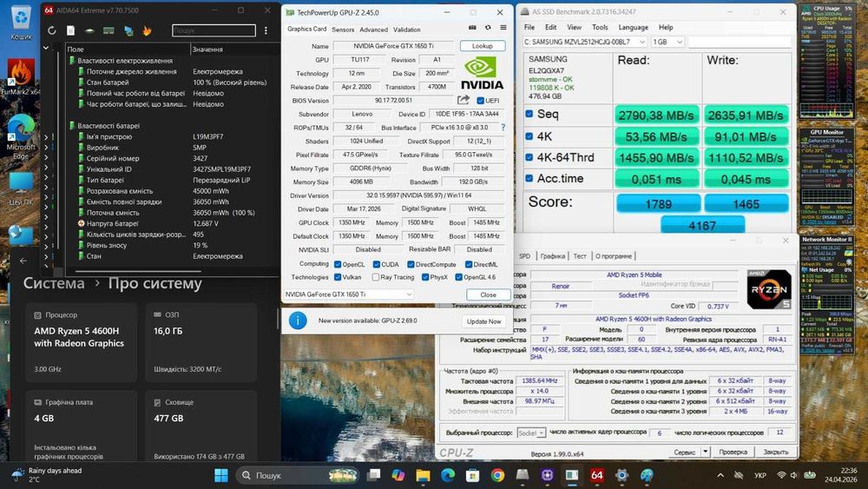Click the NVIDIA logo in GPU-Z
The image size is (868, 489).
pos(482,74)
